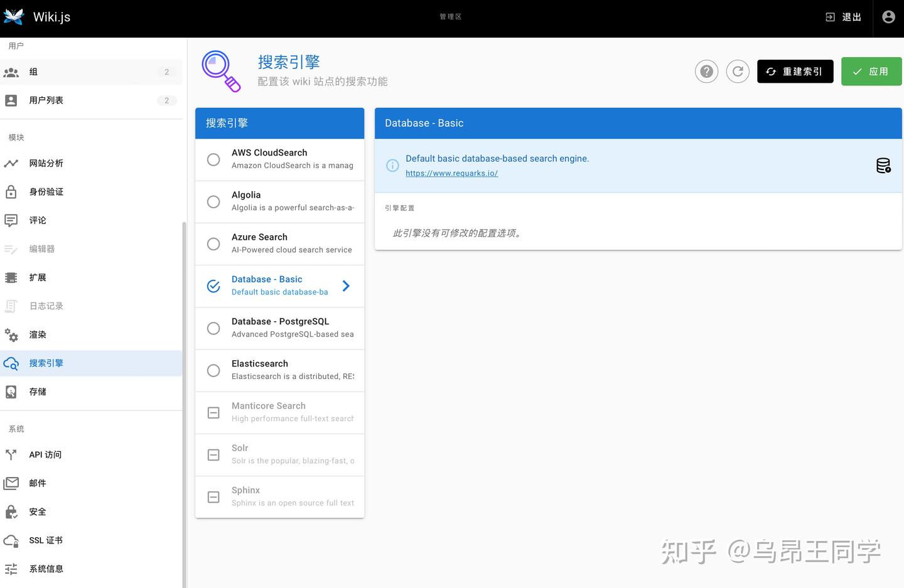Select the Azure Search radio button

click(x=213, y=243)
